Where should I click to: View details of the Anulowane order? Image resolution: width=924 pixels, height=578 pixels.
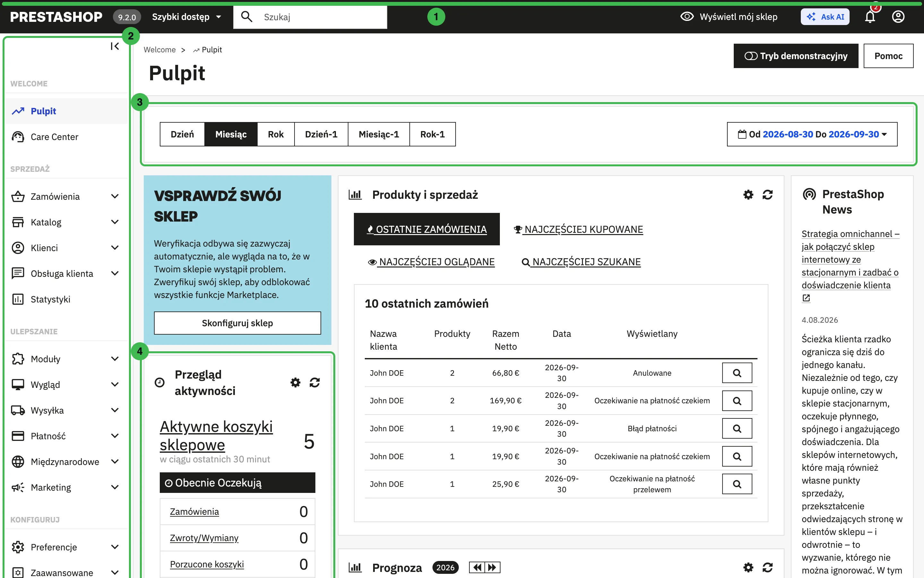(x=737, y=373)
